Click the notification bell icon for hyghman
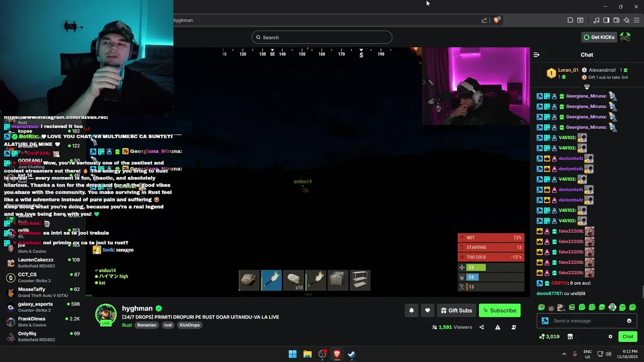Image resolution: width=644 pixels, height=362 pixels. click(x=412, y=311)
